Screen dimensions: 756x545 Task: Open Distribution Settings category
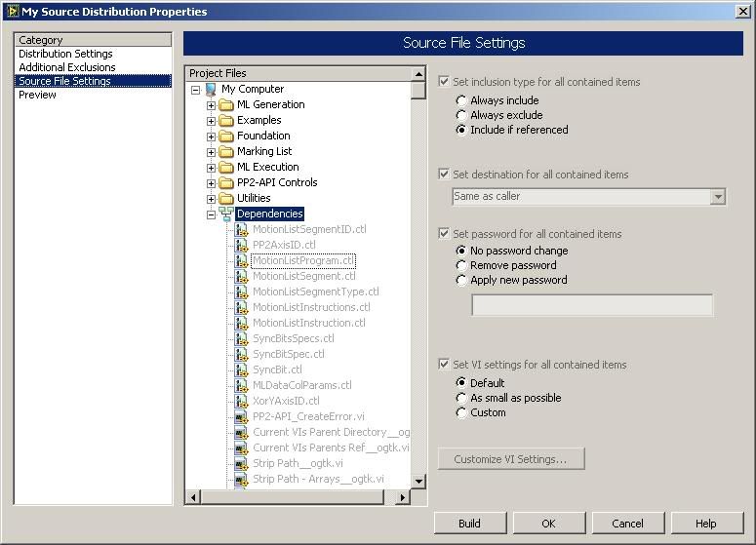pyautogui.click(x=65, y=54)
